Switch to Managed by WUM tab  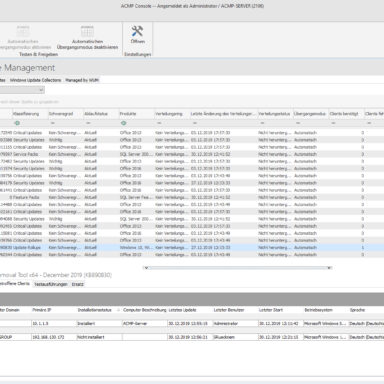[82, 80]
